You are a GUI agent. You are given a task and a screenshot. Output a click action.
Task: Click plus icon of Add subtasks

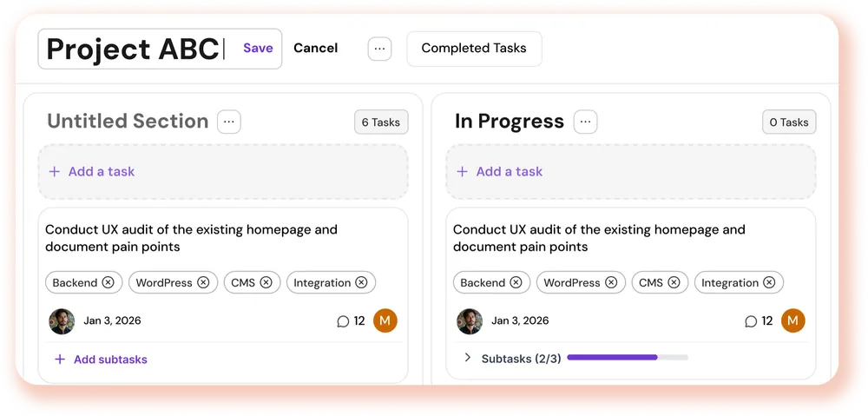[60, 360]
